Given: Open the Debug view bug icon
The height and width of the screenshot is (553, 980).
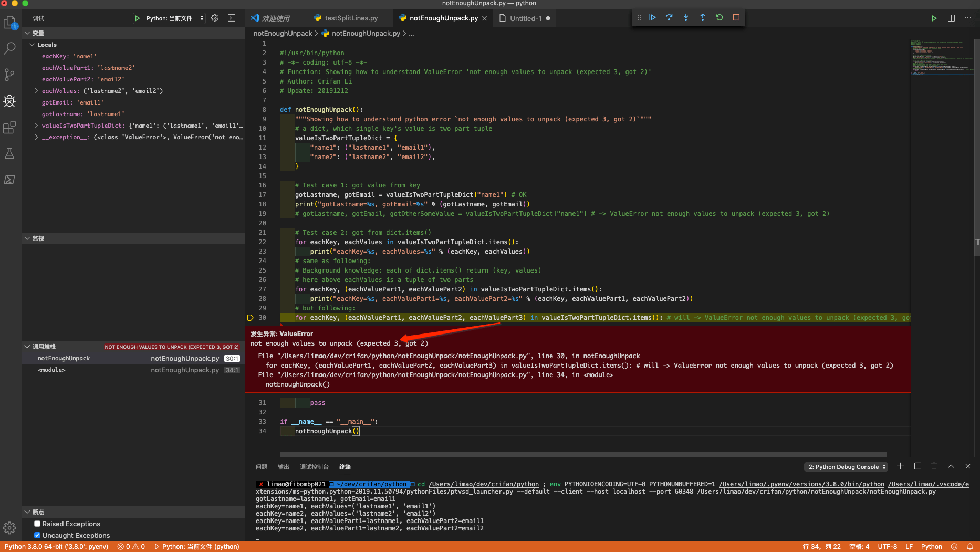Looking at the screenshot, I should [9, 101].
